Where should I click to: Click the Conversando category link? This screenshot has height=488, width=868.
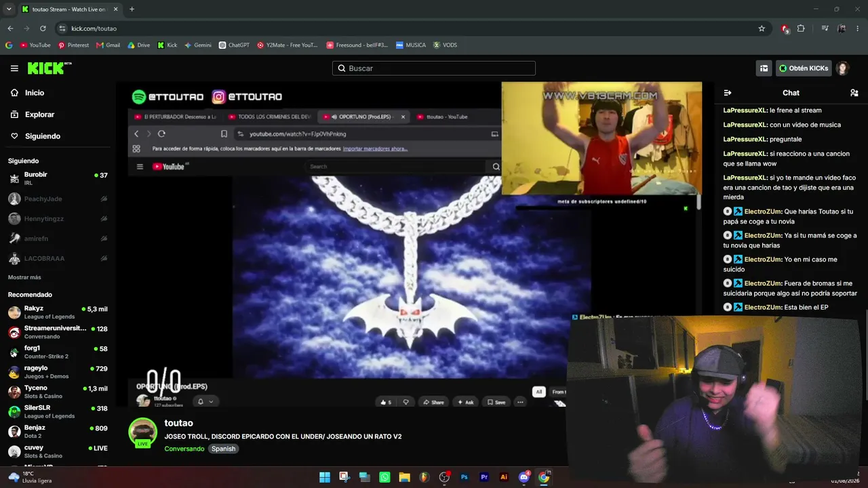point(184,449)
